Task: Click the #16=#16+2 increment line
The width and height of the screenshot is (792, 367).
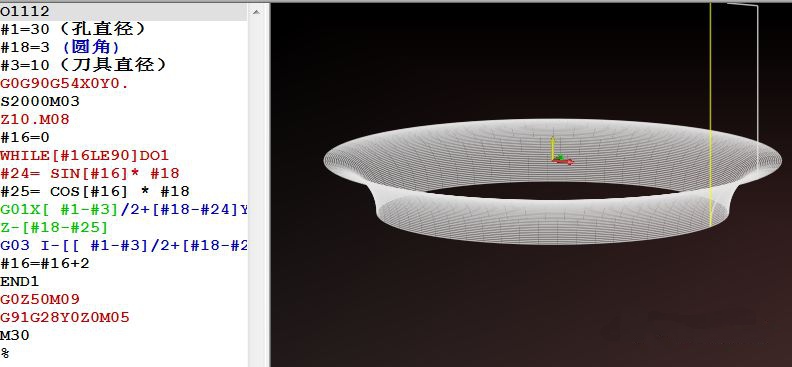Action: tap(45, 264)
